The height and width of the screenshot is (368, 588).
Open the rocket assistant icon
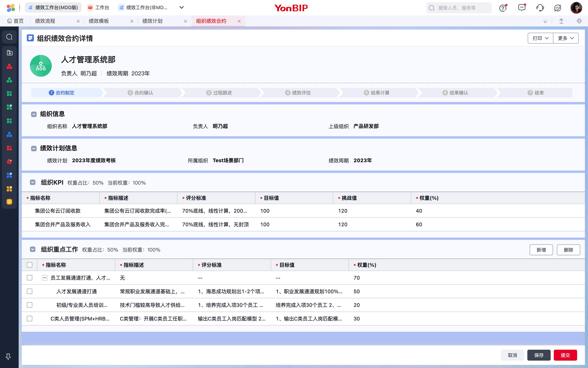[x=558, y=8]
